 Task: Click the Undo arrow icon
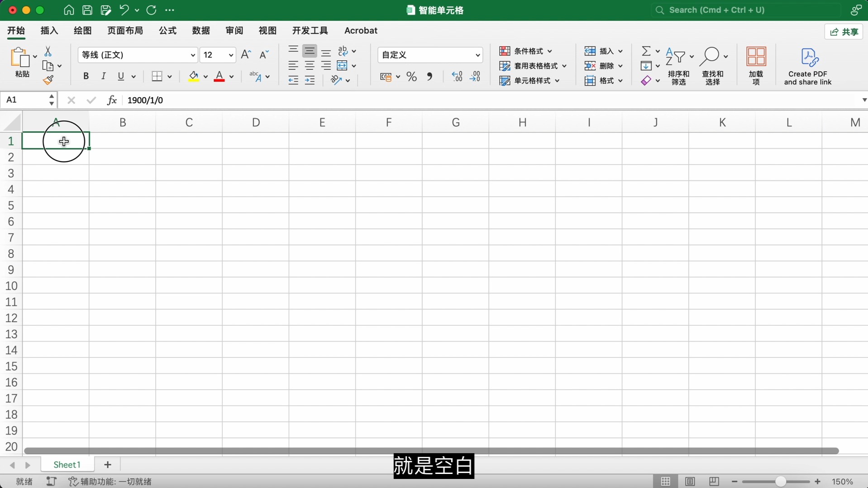click(x=124, y=10)
